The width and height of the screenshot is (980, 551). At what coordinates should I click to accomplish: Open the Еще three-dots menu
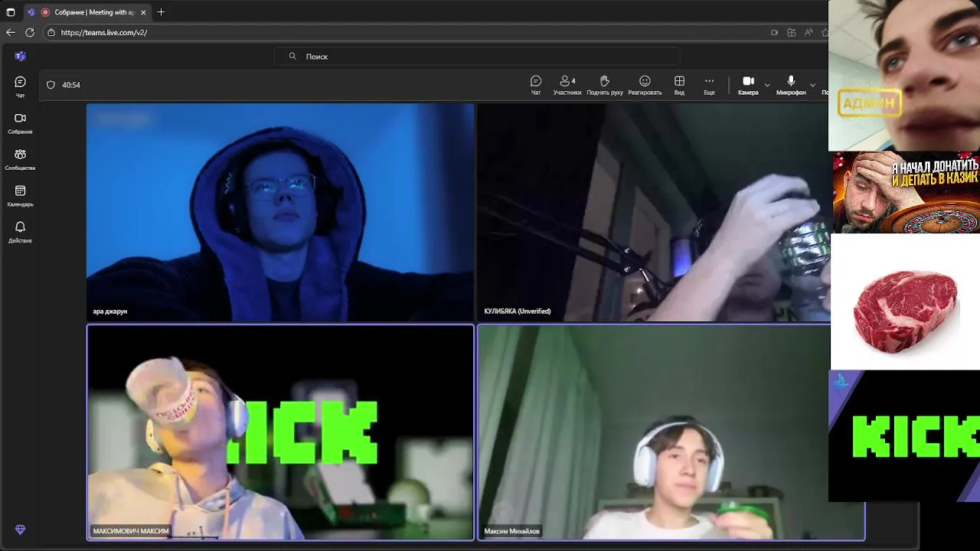point(709,85)
